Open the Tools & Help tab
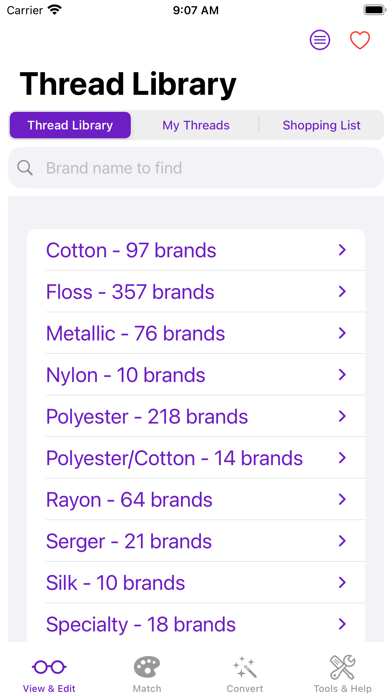The image size is (392, 696). coord(343,674)
